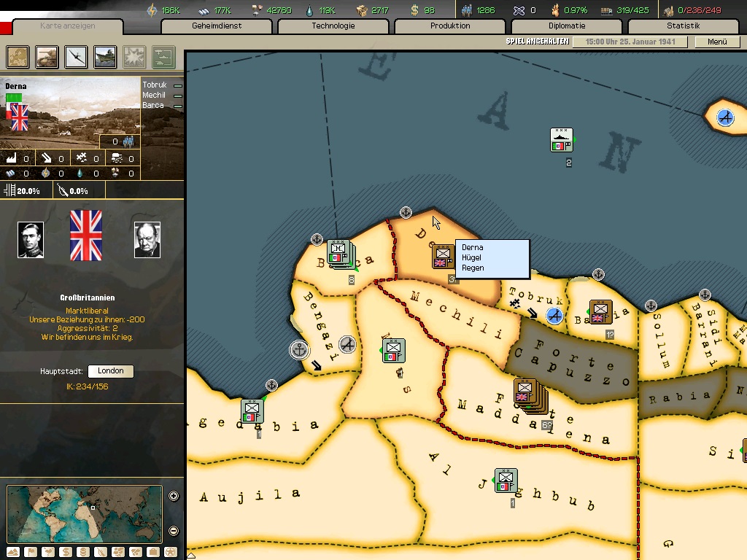The width and height of the screenshot is (747, 560).
Task: Switch to the Technologie tab
Action: point(333,26)
